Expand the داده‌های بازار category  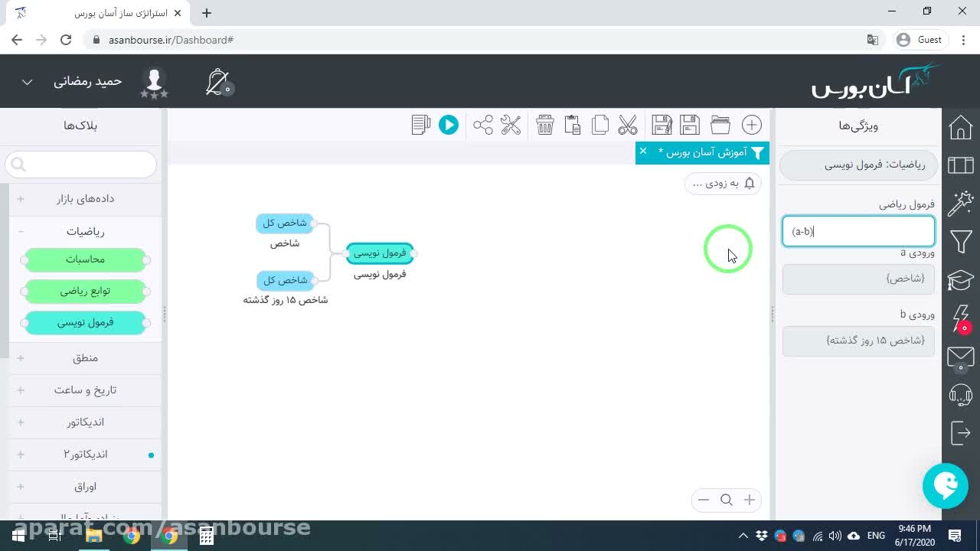(21, 199)
